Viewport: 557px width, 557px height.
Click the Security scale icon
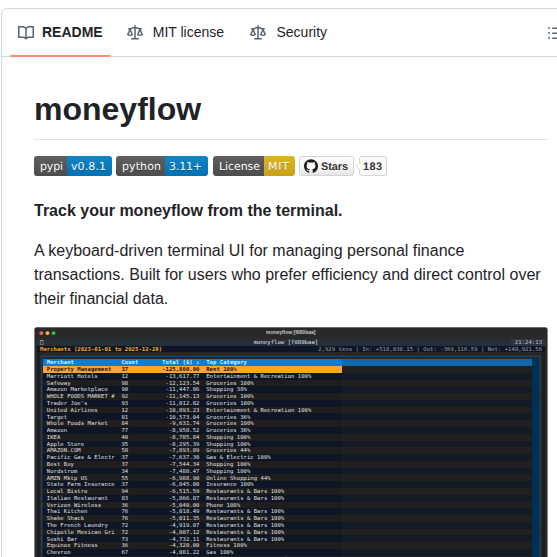(258, 33)
